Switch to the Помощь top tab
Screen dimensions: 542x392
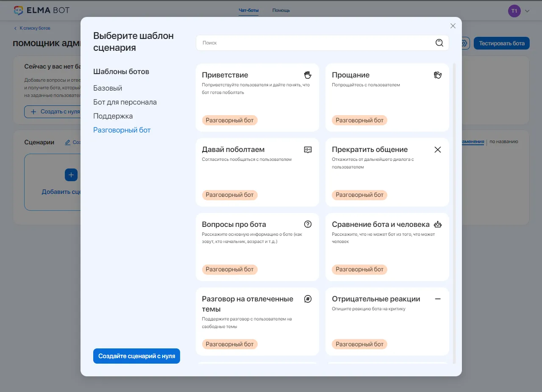pyautogui.click(x=281, y=10)
